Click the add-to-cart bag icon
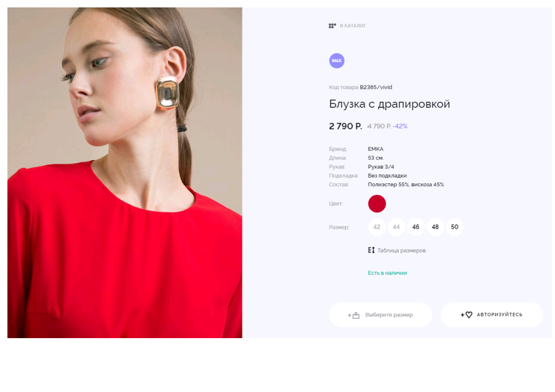This screenshot has width=555, height=392. click(354, 315)
